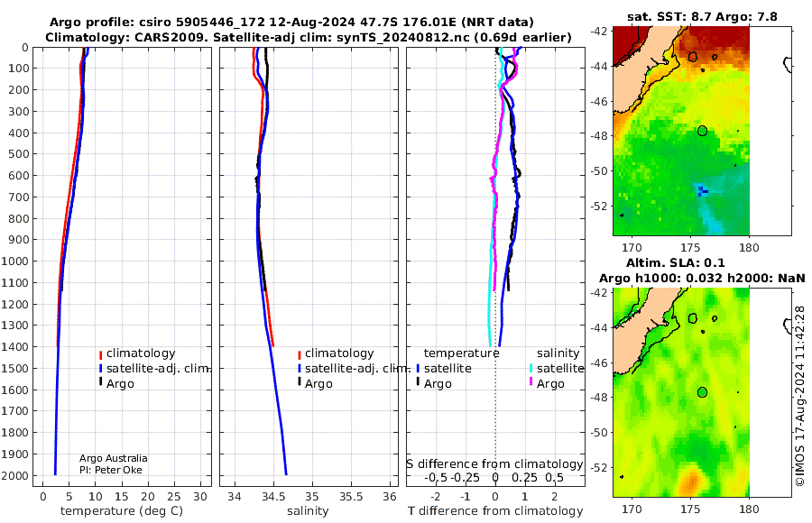Click magenta Argo salinity legend marker
This screenshot has width=812, height=523.
coord(531,382)
